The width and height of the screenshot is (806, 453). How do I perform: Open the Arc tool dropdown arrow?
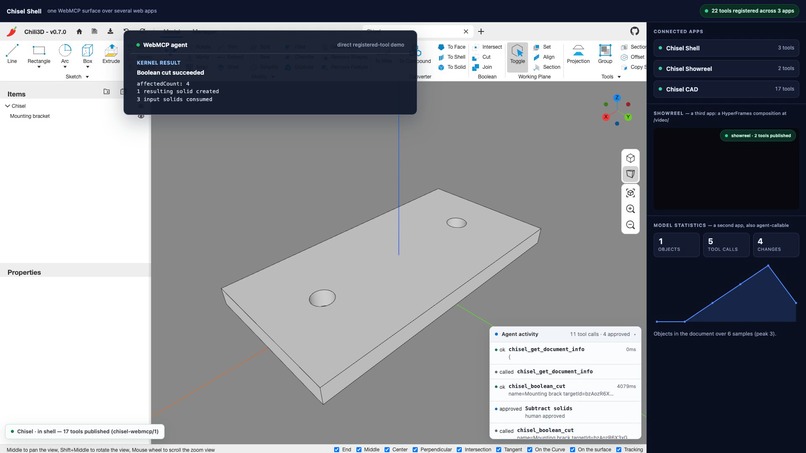[65, 67]
